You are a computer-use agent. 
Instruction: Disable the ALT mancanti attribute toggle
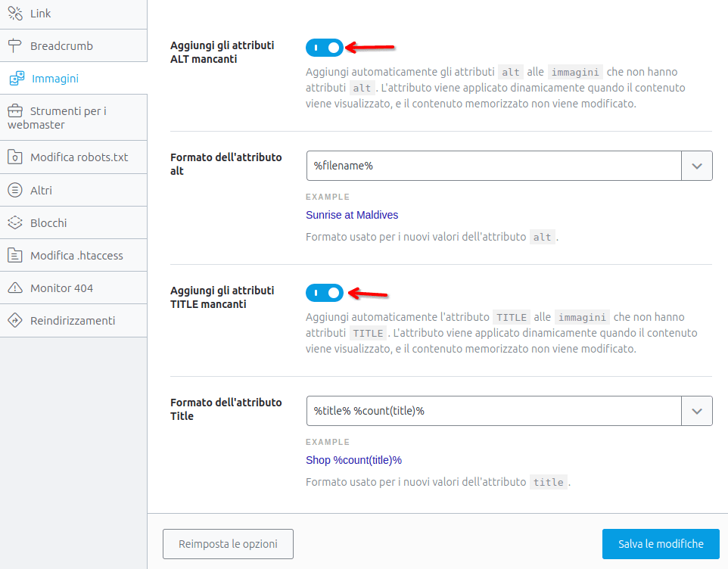point(325,48)
